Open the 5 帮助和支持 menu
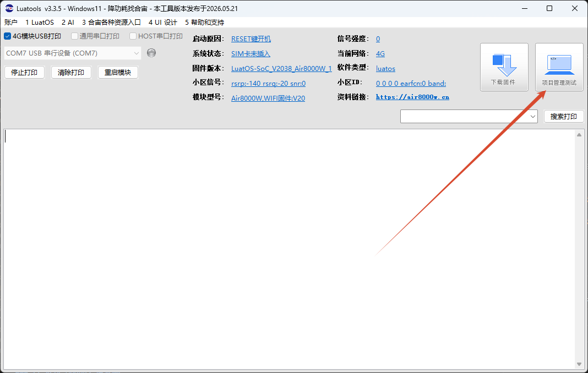 pos(204,23)
